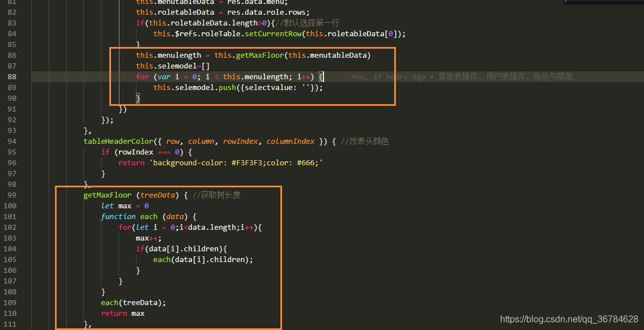Click line number 84 in the gutter

click(x=12, y=33)
